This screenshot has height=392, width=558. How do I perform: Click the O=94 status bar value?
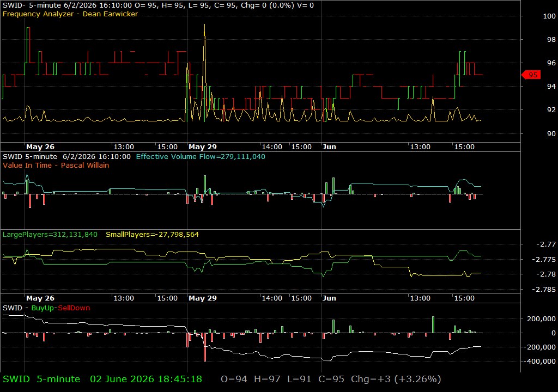[234, 379]
